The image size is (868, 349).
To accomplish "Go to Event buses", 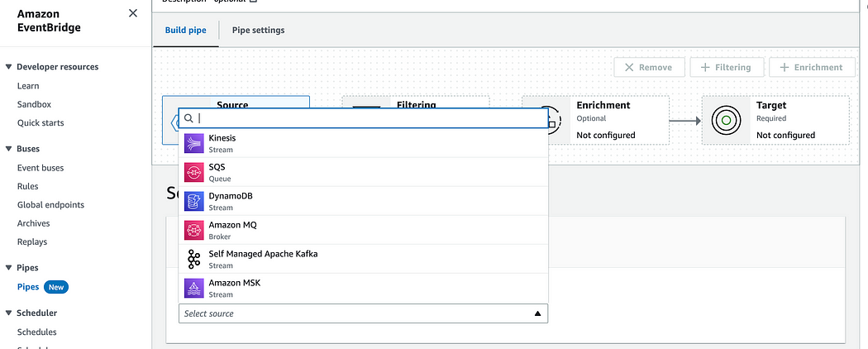I will coord(41,168).
